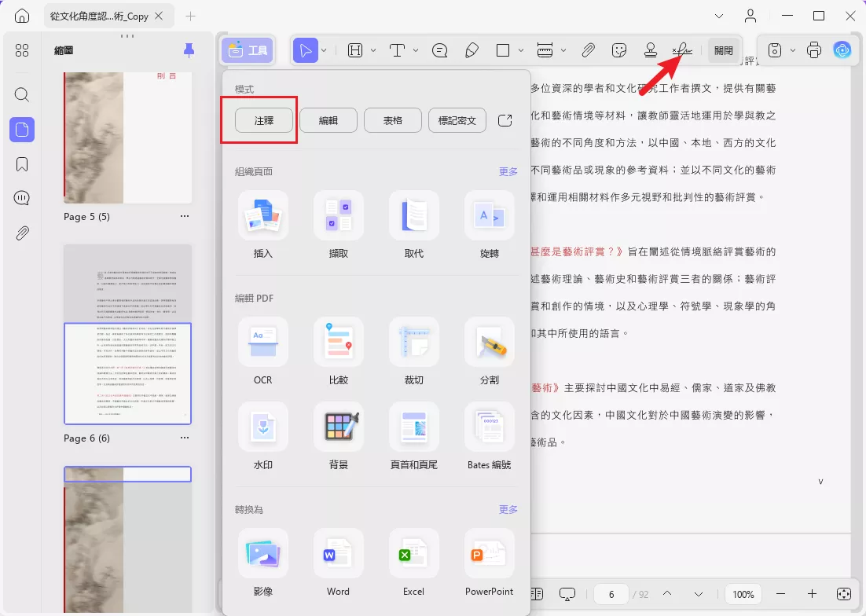
Task: Select the measurement tool icon
Action: [x=545, y=51]
